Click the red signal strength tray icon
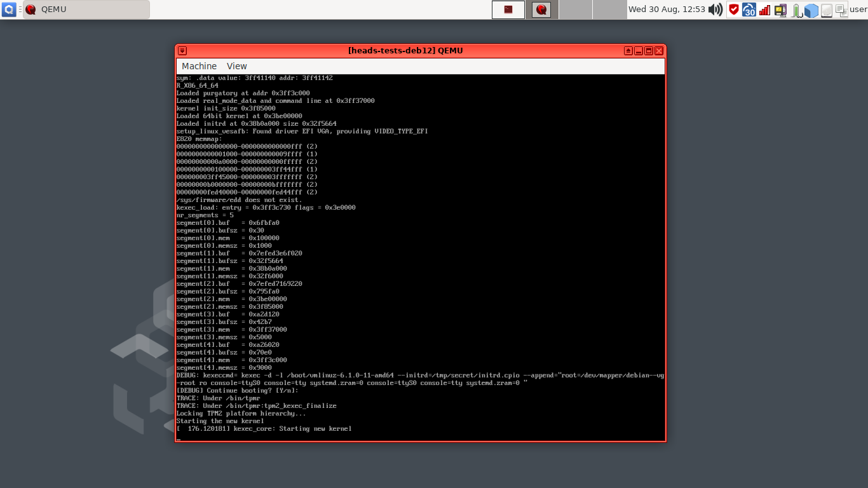The height and width of the screenshot is (488, 868). coord(764,10)
